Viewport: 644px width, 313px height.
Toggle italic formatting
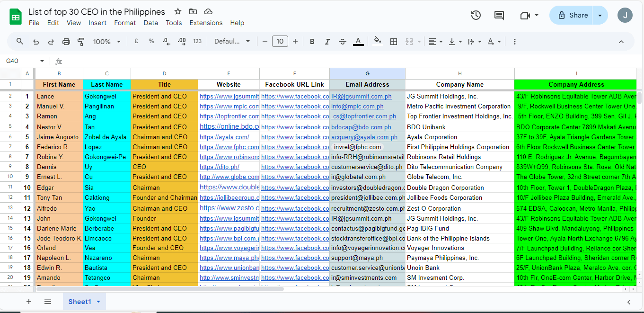point(327,42)
